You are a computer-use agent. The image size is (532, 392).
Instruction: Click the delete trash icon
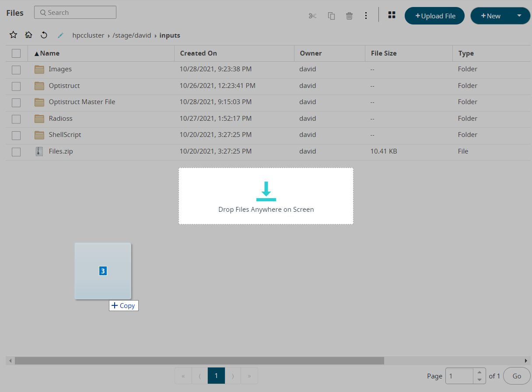pos(349,16)
